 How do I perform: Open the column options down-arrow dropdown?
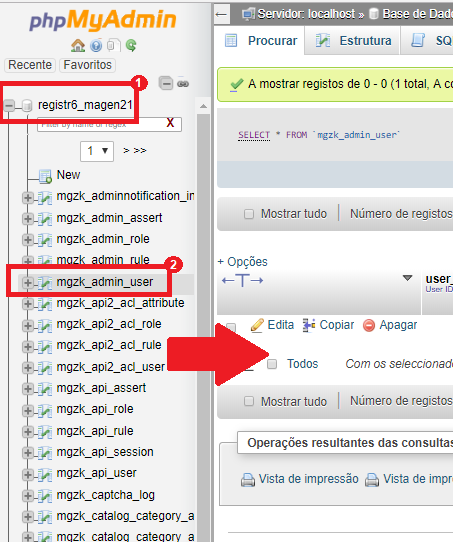click(x=408, y=278)
